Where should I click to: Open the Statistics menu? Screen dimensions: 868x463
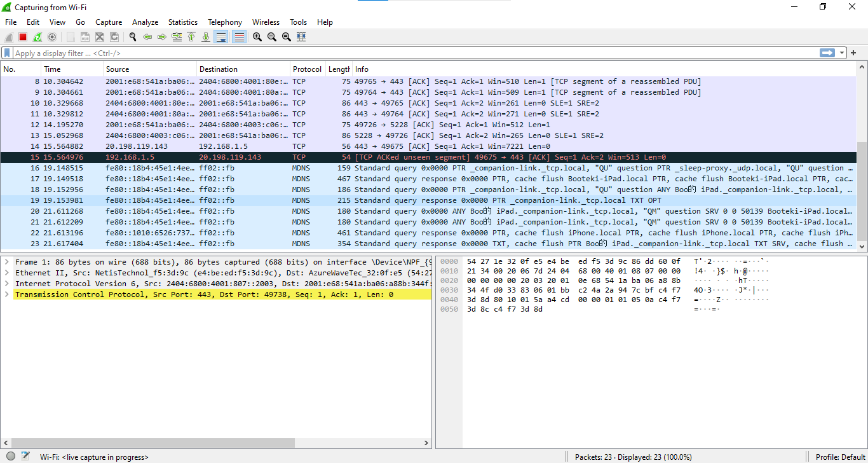pos(183,22)
